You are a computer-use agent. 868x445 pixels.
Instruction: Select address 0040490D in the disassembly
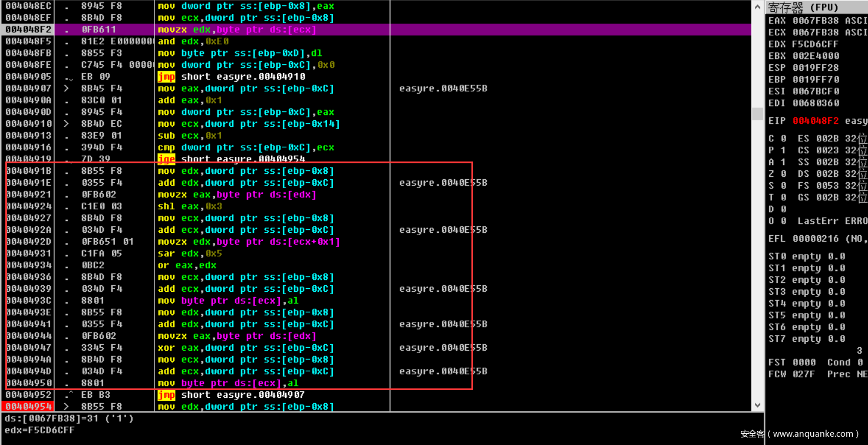[x=28, y=112]
